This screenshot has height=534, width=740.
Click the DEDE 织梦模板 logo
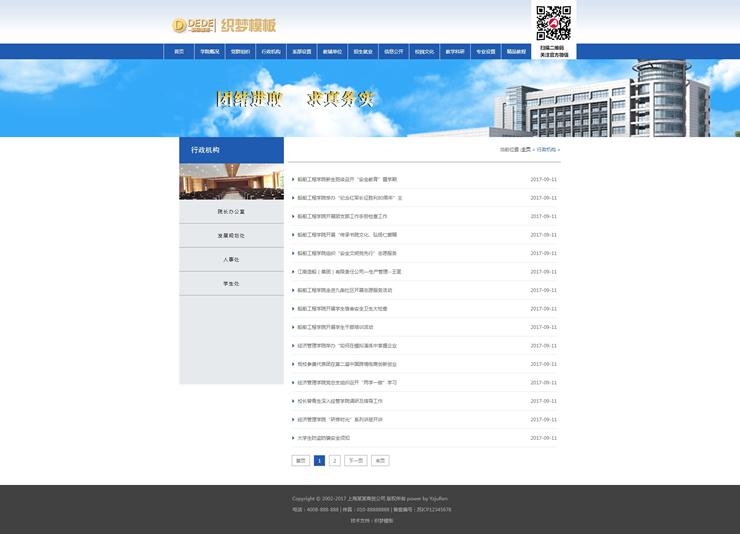click(224, 25)
